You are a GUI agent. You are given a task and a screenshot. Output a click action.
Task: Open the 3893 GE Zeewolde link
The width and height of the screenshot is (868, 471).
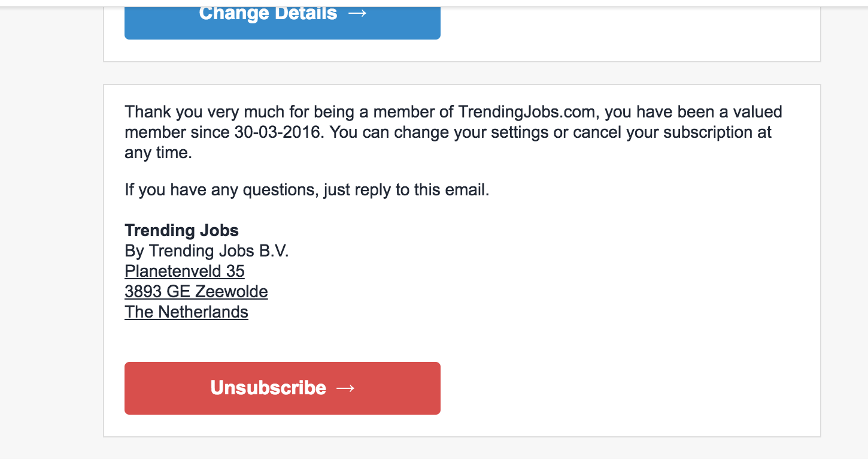click(x=196, y=292)
